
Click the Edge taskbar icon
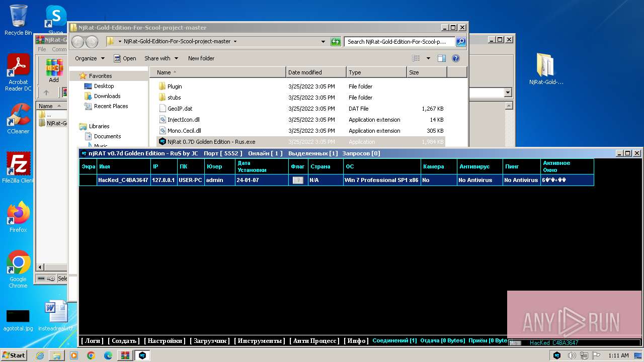108,355
